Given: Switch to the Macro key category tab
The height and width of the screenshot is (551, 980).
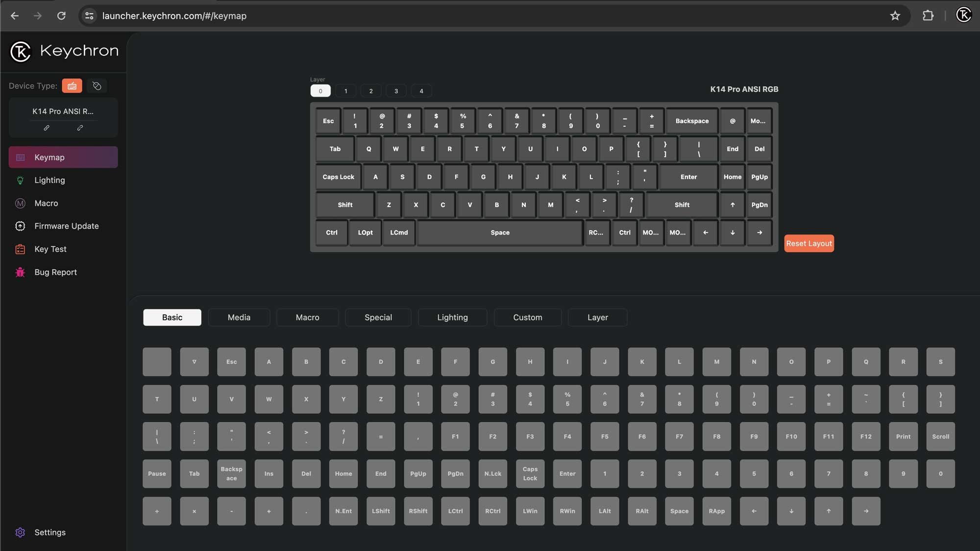Looking at the screenshot, I should click(x=307, y=317).
